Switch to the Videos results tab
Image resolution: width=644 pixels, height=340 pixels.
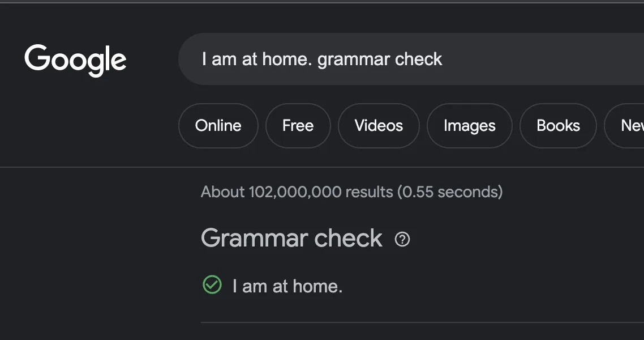pos(379,125)
